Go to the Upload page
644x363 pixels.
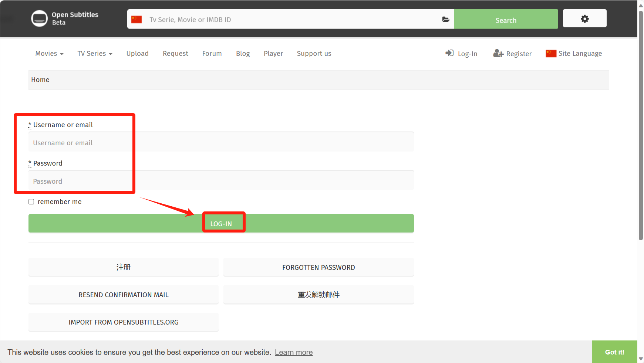137,54
